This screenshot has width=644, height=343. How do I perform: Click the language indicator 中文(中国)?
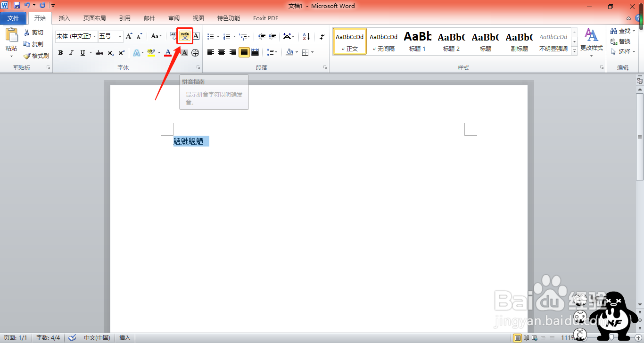click(x=97, y=338)
